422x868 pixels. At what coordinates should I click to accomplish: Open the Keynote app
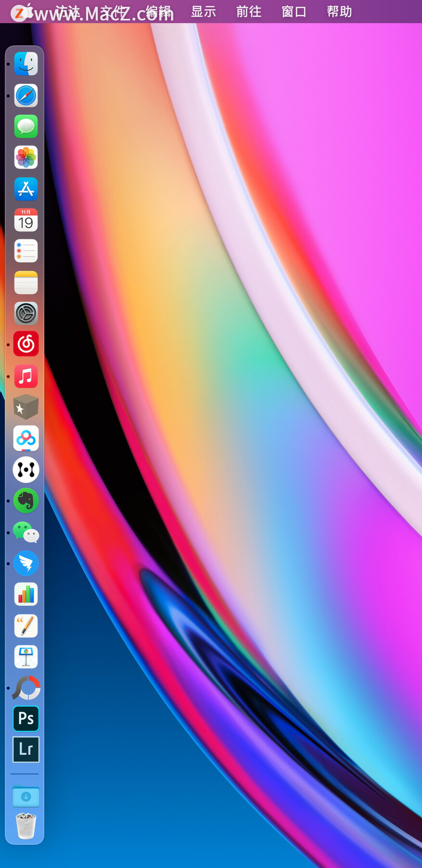pyautogui.click(x=26, y=657)
